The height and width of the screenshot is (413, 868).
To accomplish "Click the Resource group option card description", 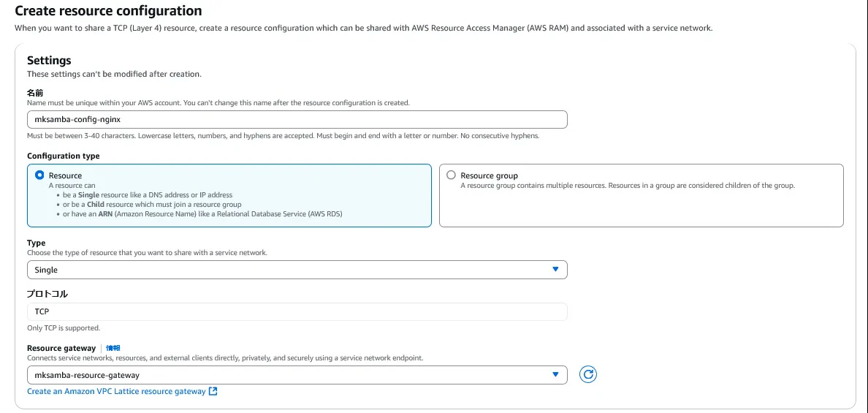I will (628, 186).
